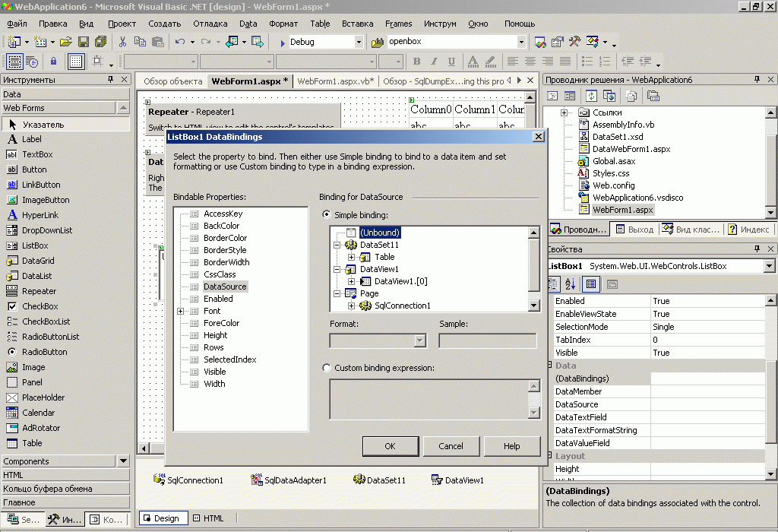Screen dimensions: 778x532
Task: Click the Cut scissors toolbar icon
Action: point(122,43)
